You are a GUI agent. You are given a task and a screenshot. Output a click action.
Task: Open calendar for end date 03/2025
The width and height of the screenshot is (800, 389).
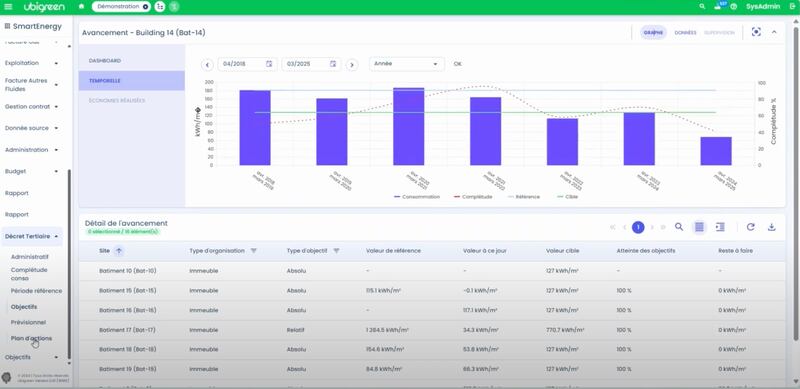333,64
